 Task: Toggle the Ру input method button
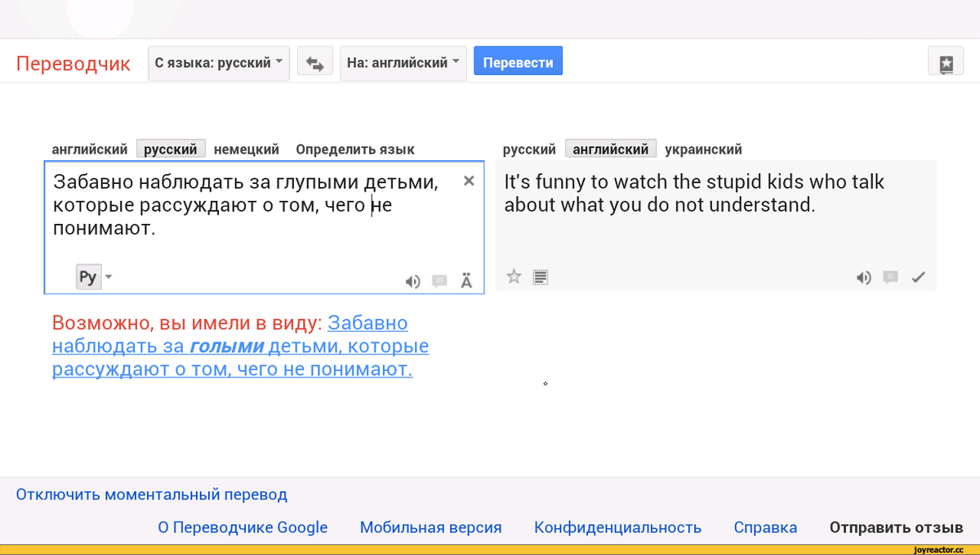[88, 277]
